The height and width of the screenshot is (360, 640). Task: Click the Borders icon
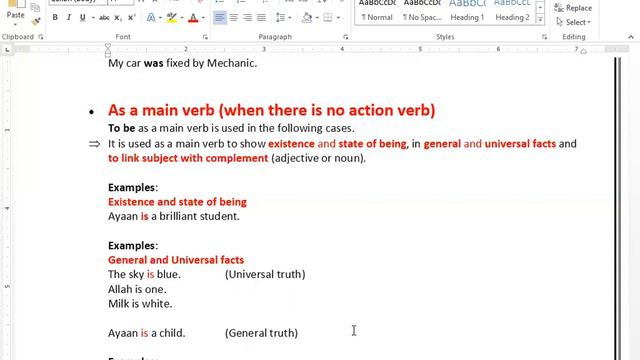328,18
